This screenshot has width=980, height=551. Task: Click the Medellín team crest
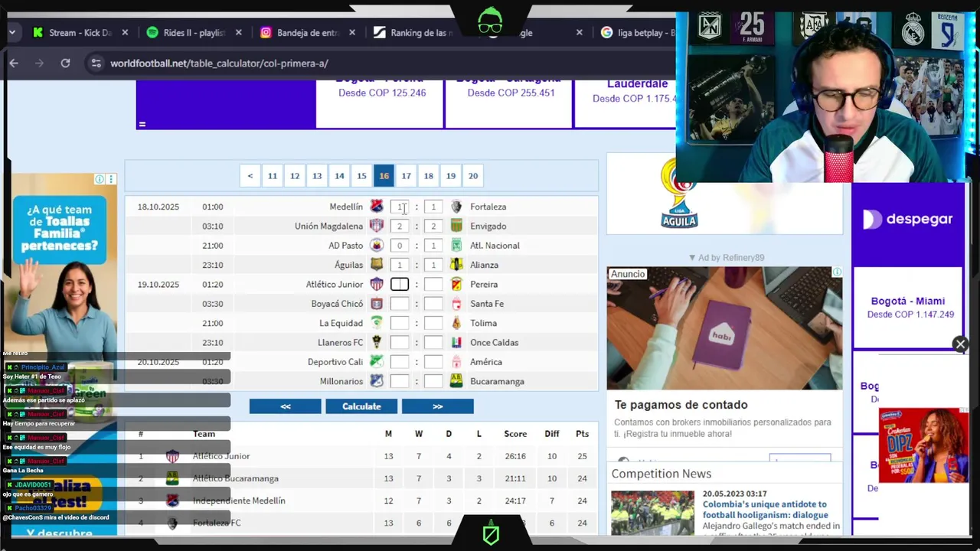(377, 207)
